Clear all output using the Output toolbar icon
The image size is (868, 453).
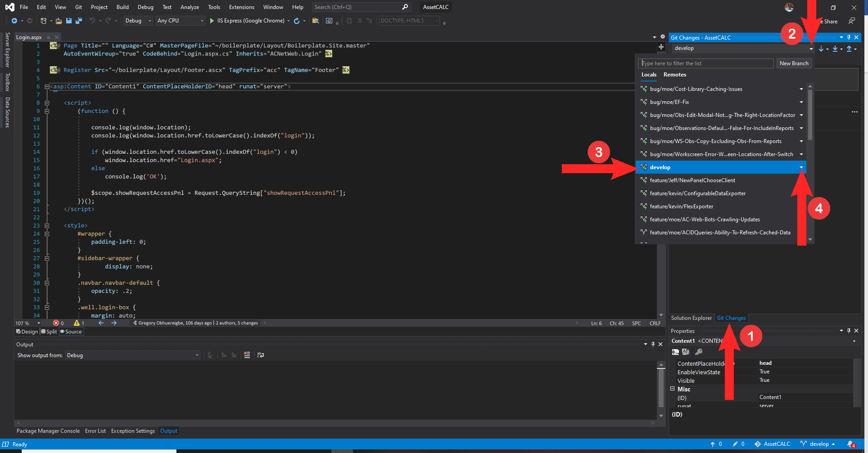[x=247, y=355]
